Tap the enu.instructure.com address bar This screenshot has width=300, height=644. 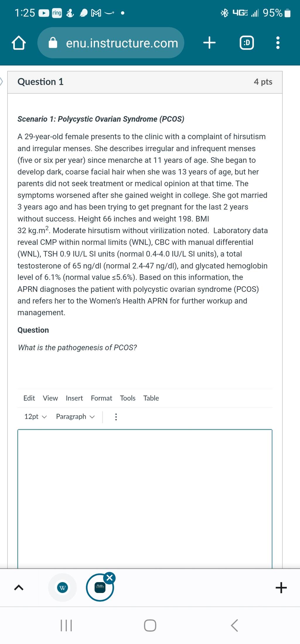pos(111,43)
